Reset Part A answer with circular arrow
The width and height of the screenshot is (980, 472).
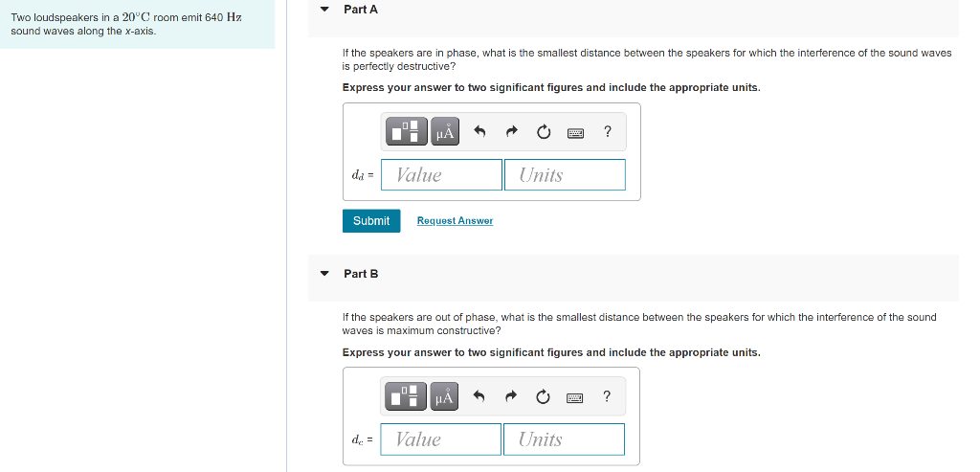[x=544, y=132]
